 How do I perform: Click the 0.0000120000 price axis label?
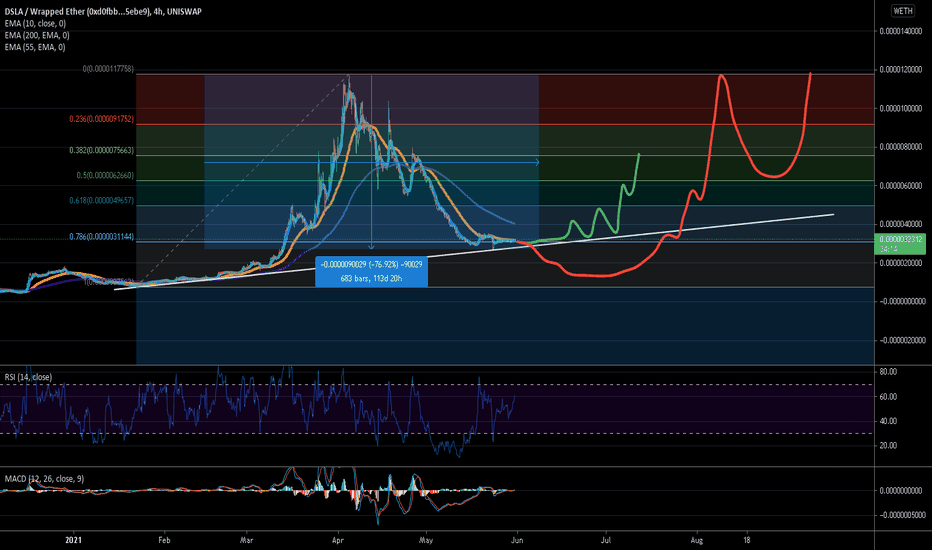901,70
